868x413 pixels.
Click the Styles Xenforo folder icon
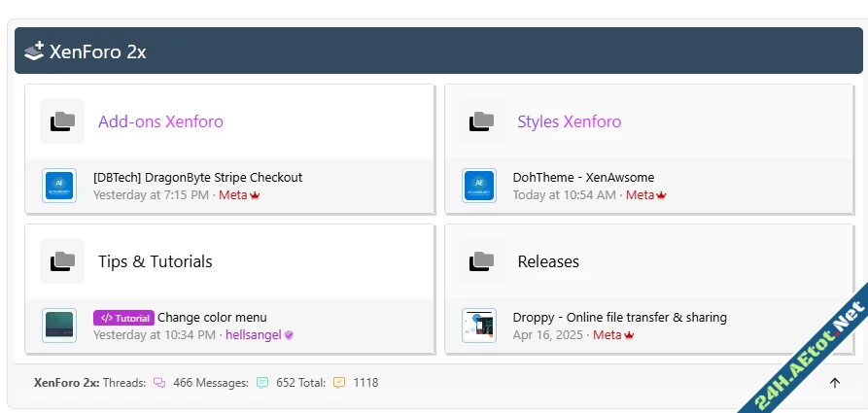coord(481,121)
